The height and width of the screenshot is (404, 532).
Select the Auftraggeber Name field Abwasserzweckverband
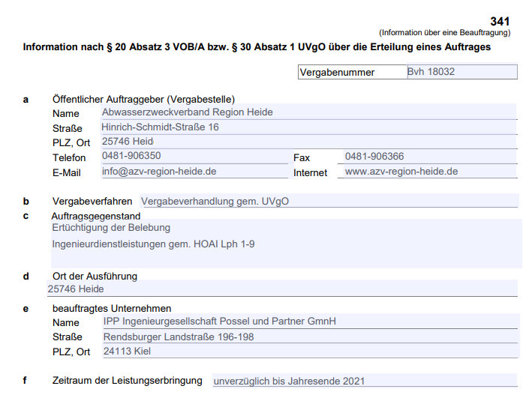[x=308, y=112]
